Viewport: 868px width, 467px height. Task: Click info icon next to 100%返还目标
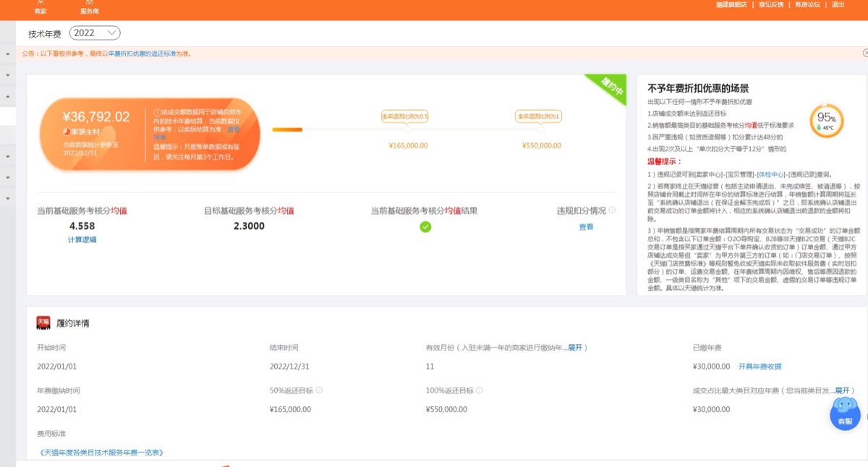pyautogui.click(x=479, y=390)
